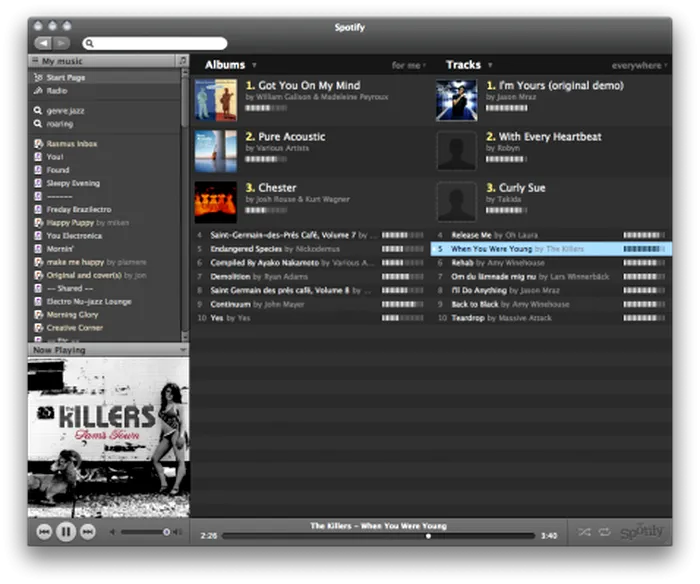The height and width of the screenshot is (584, 700).
Task: Toggle repeat playback
Action: [x=604, y=532]
